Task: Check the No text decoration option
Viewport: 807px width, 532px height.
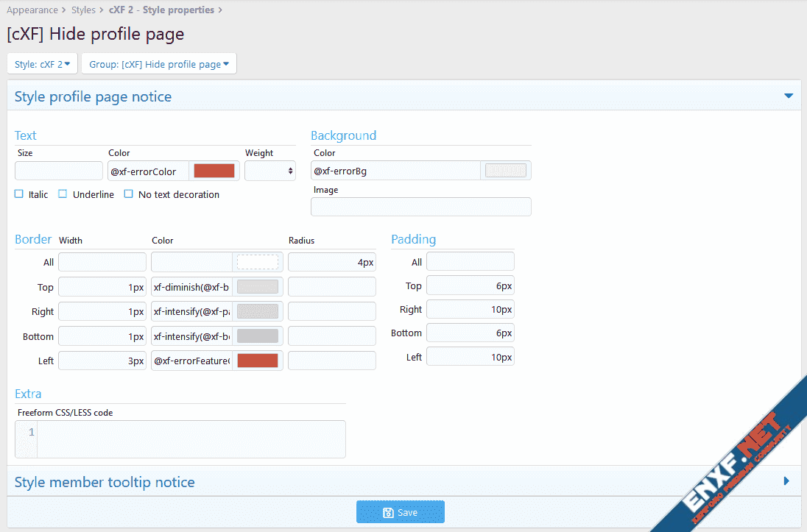Action: (129, 194)
